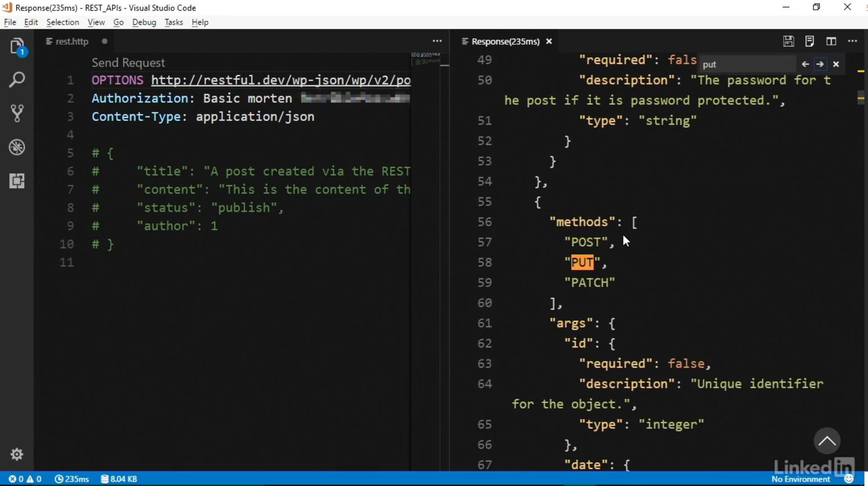Click the feedback smiley in status bar
868x486 pixels.
click(849, 479)
